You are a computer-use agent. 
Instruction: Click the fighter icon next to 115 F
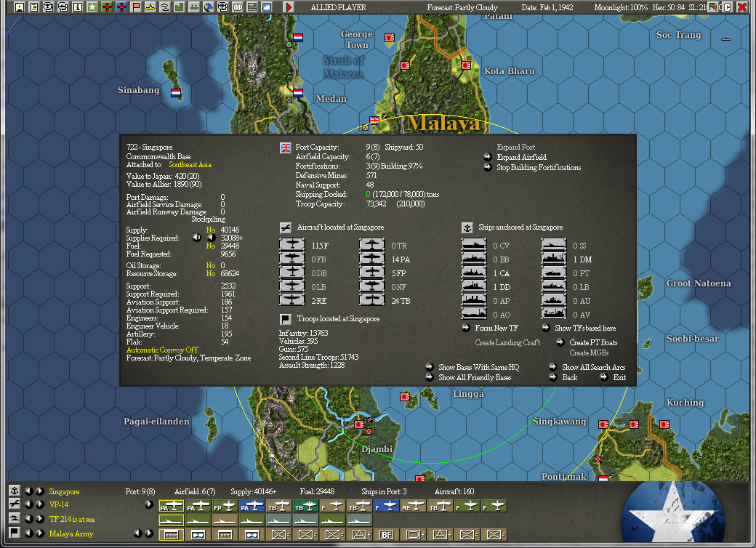coord(292,245)
